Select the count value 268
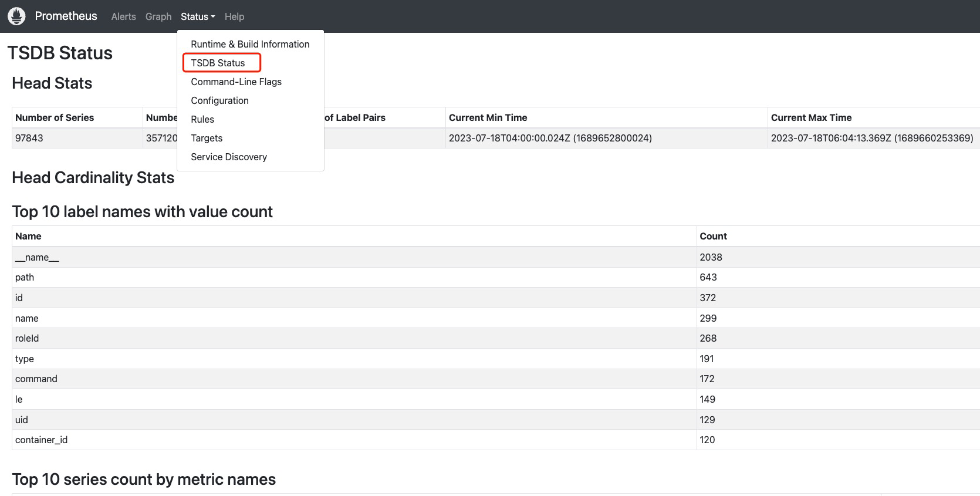Viewport: 980px width, 496px height. (708, 338)
